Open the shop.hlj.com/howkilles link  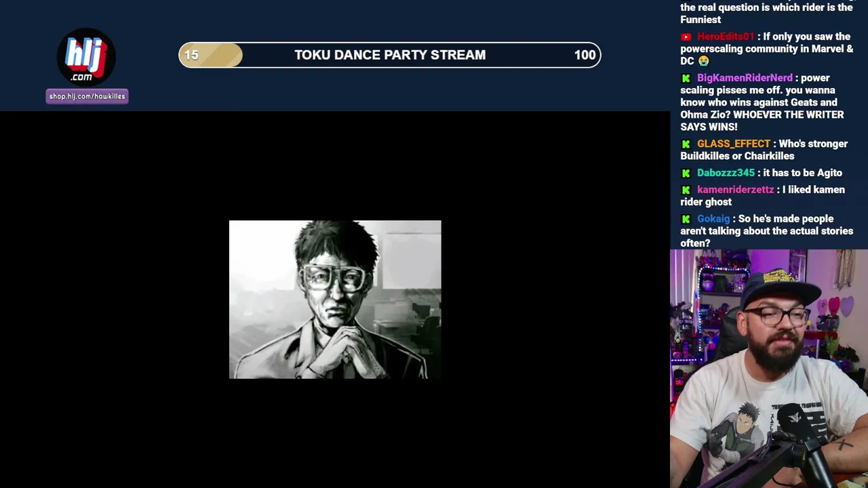tap(87, 96)
